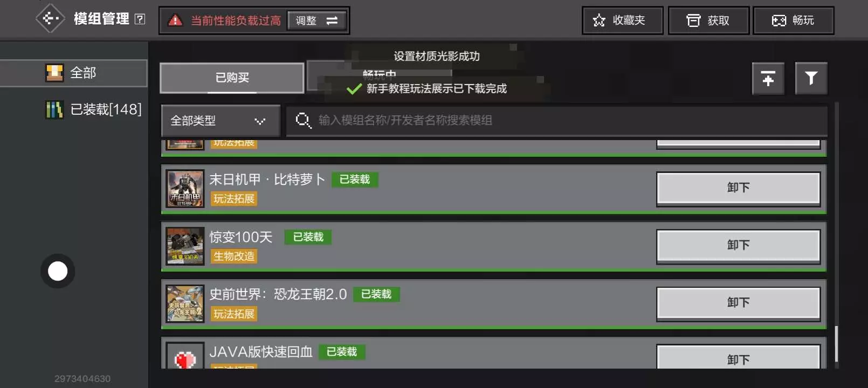The image size is (868, 388).
Task: Select 全部 category in sidebar
Action: click(73, 73)
